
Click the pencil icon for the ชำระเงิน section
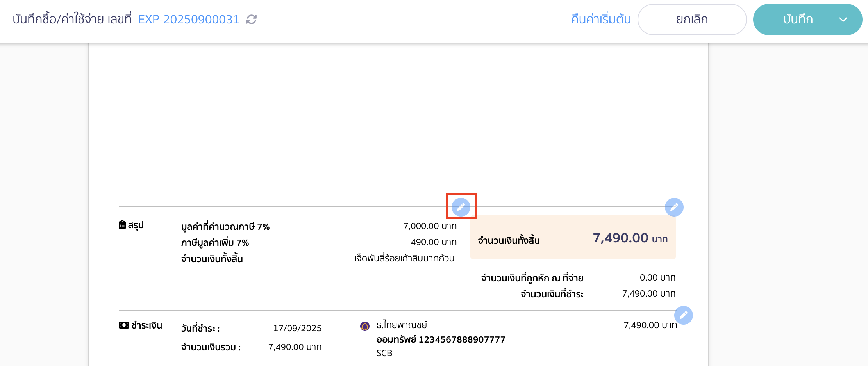point(683,315)
